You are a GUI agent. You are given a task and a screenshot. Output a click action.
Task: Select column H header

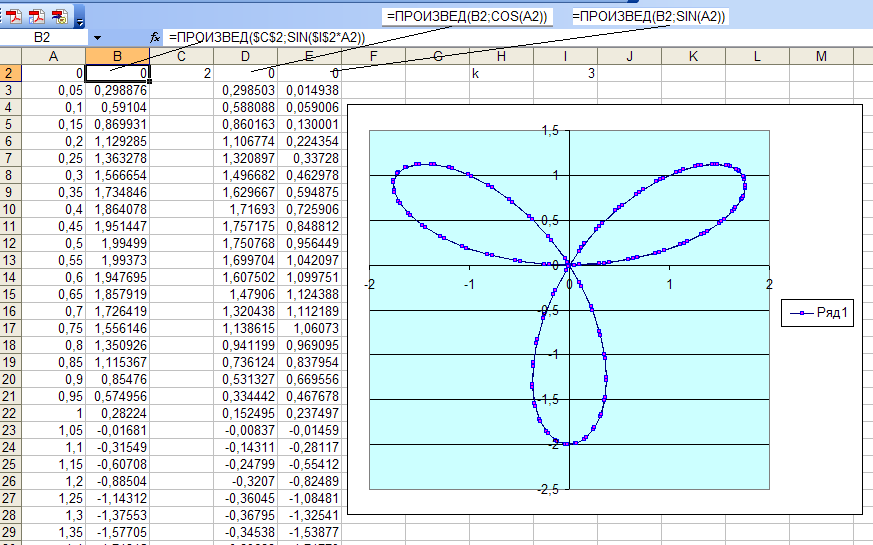click(501, 56)
